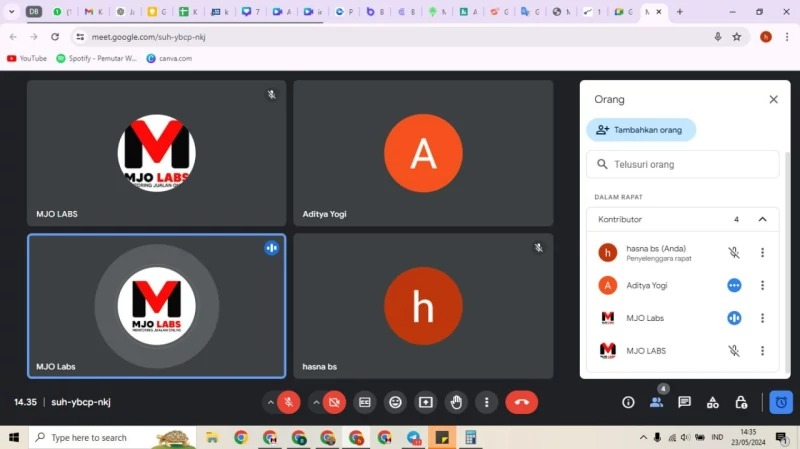
Task: Expand video settings arrow beside camera
Action: coord(316,402)
